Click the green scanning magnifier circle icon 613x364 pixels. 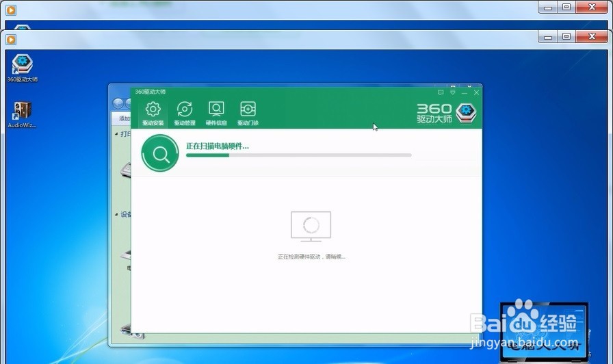160,153
